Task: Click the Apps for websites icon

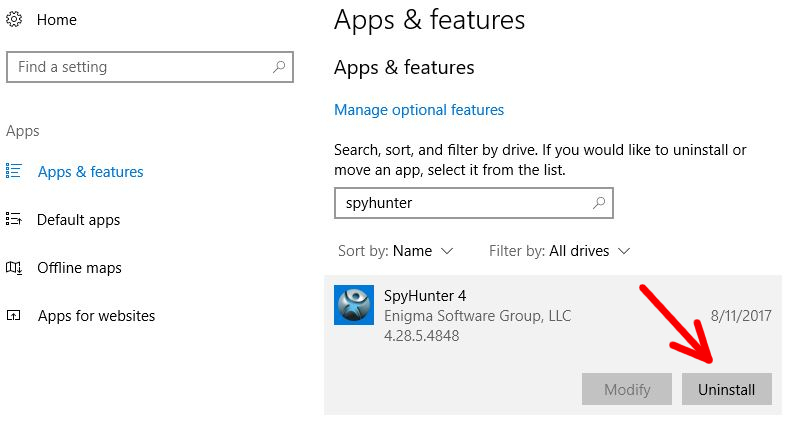Action: point(14,315)
